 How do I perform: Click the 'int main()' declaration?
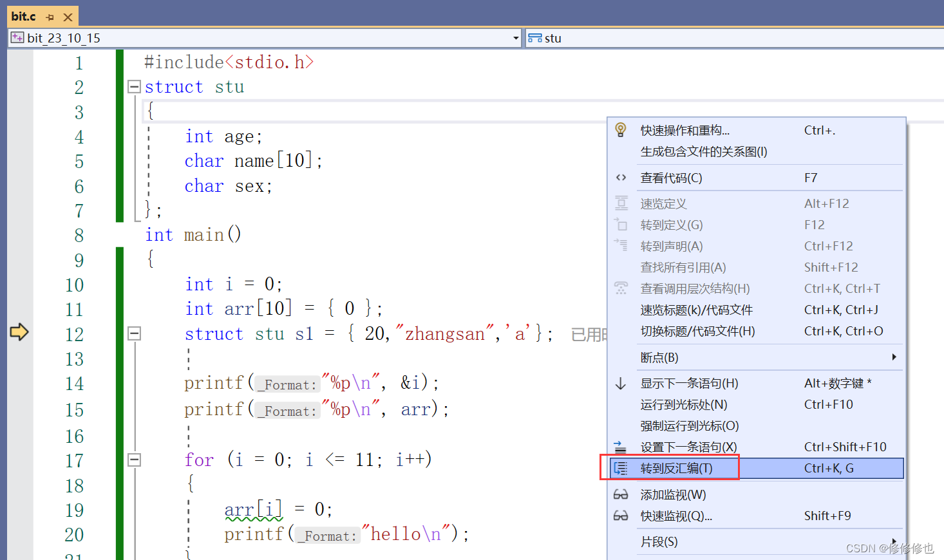coord(193,235)
